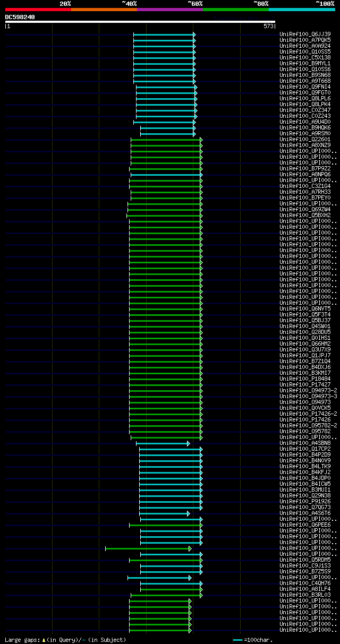The width and height of the screenshot is (340, 644).
Task: Select the UniRef100_P17426-2 label
Action: pos(308,414)
